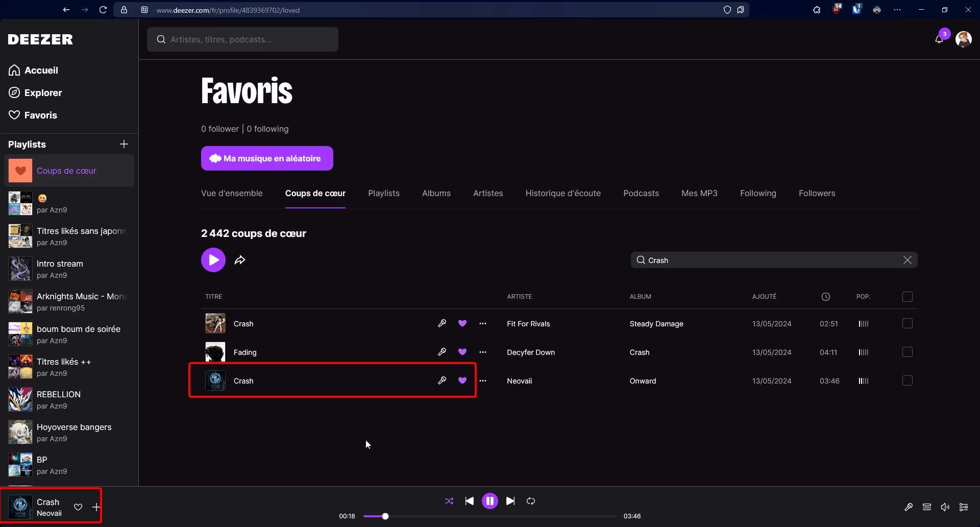Play all coups de cœur tracks
This screenshot has width=980, height=527.
tap(213, 260)
